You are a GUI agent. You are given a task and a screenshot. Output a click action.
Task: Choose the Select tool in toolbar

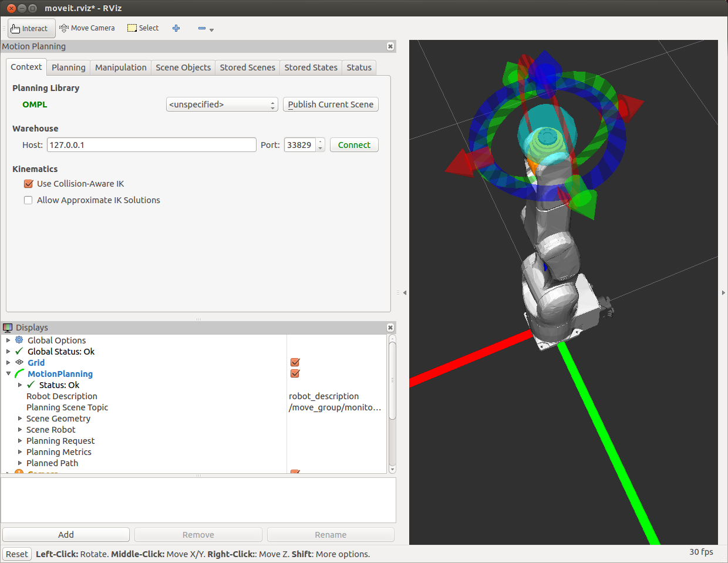(x=143, y=28)
